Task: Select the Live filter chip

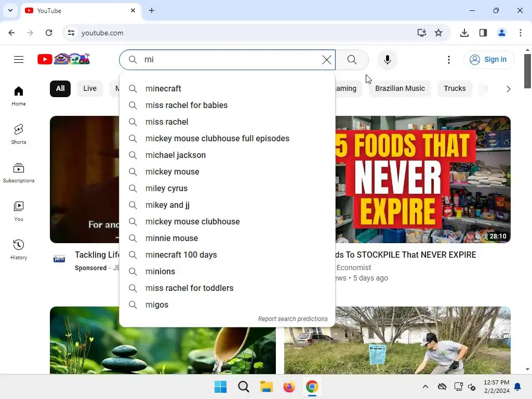Action: coord(90,88)
